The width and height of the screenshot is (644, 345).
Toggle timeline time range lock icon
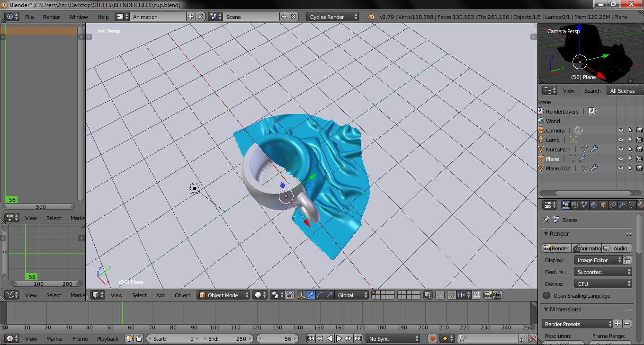click(139, 338)
